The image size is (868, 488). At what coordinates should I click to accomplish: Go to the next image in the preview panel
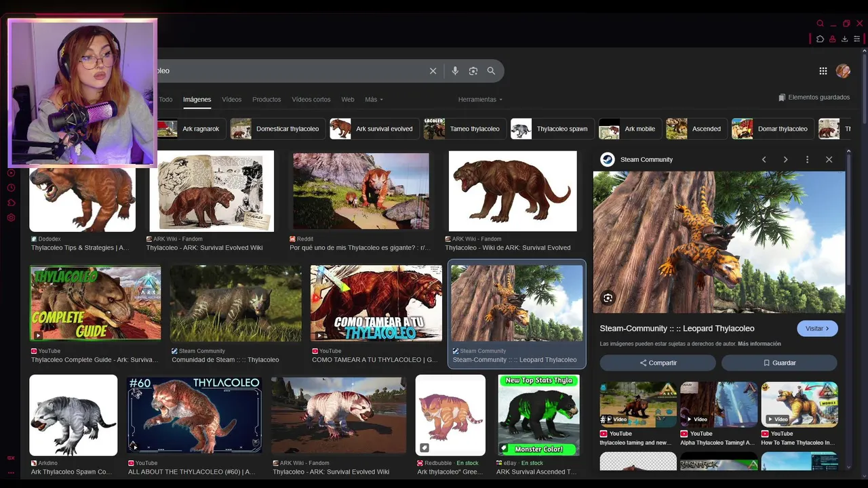pyautogui.click(x=785, y=159)
